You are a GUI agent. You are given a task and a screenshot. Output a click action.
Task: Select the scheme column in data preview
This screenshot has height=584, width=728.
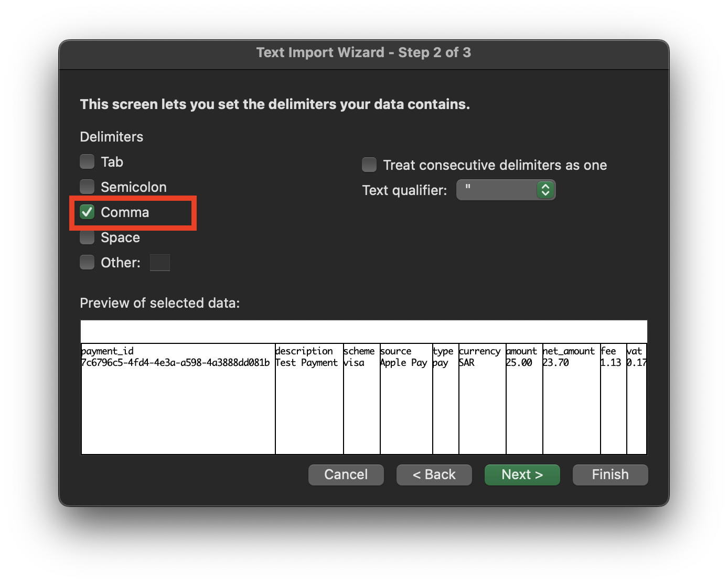pos(361,398)
